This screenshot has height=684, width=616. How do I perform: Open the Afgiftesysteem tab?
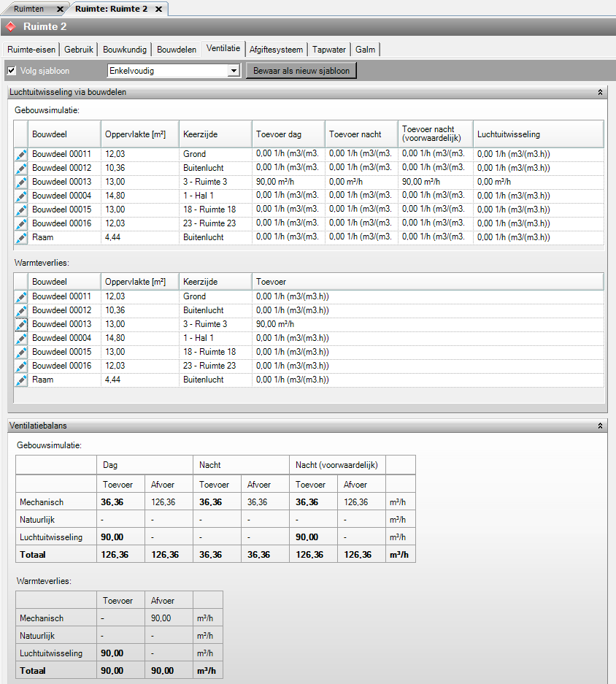tap(276, 50)
